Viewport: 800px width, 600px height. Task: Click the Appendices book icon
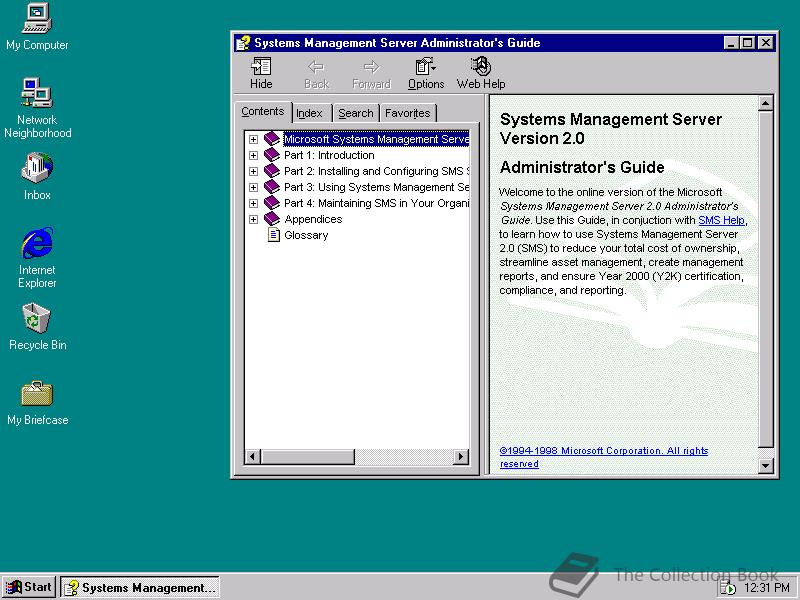click(x=272, y=219)
